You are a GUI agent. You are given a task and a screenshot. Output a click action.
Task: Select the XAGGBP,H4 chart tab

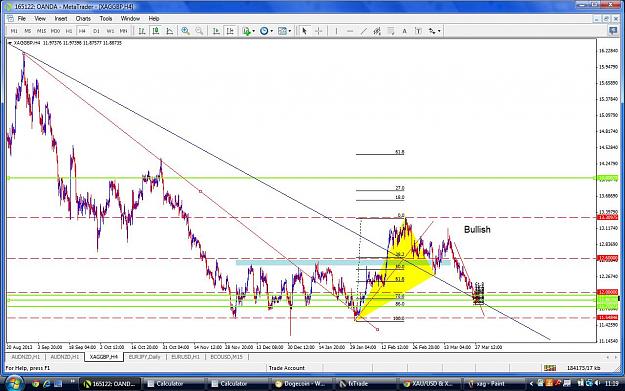[104, 357]
